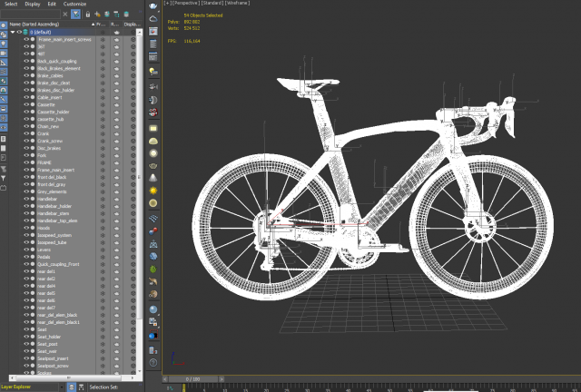Click the padlock lock cell expansion icon
The image size is (581, 392).
point(88,15)
